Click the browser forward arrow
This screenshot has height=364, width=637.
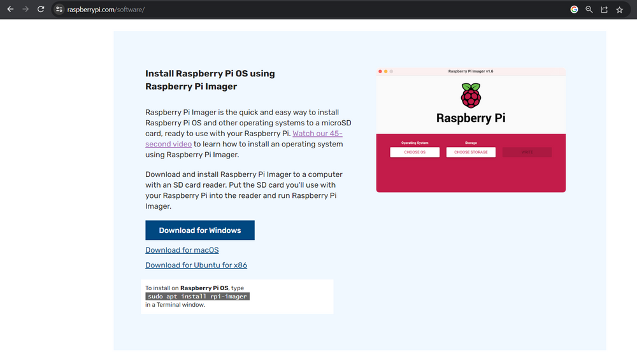pyautogui.click(x=25, y=9)
